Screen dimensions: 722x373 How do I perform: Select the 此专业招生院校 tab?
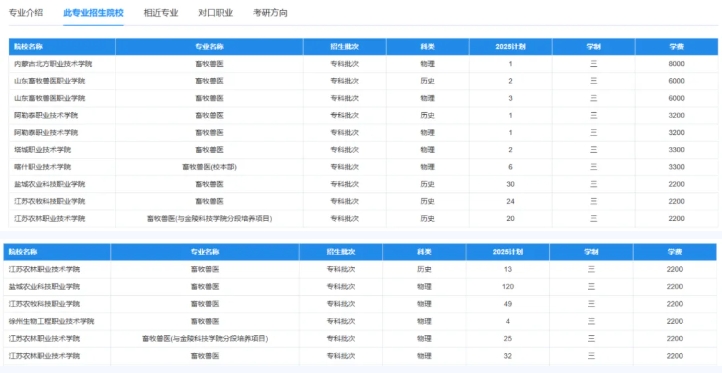[93, 13]
